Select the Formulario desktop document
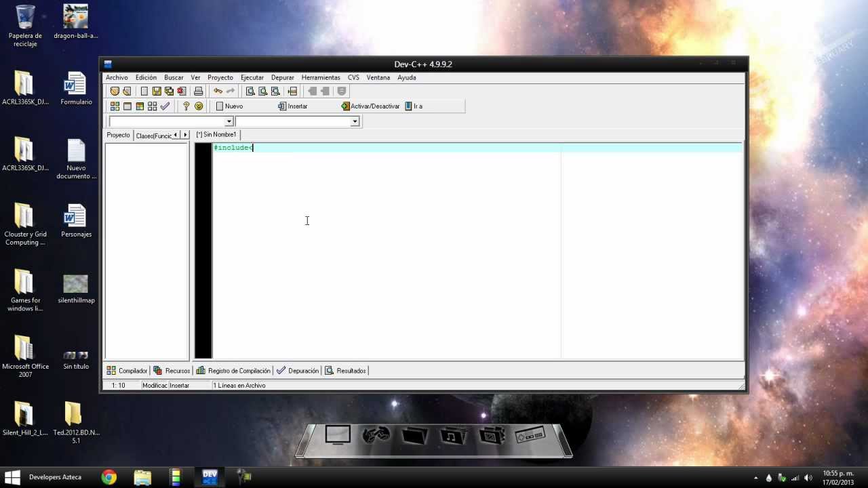The height and width of the screenshot is (488, 868). click(x=76, y=88)
